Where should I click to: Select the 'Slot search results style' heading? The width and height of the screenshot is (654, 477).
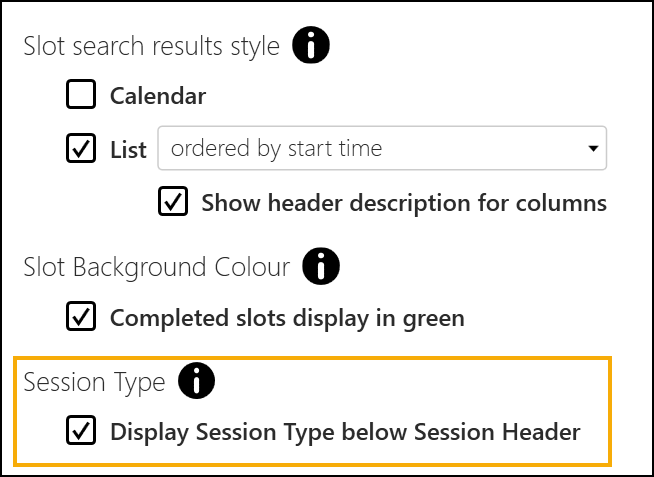151,47
